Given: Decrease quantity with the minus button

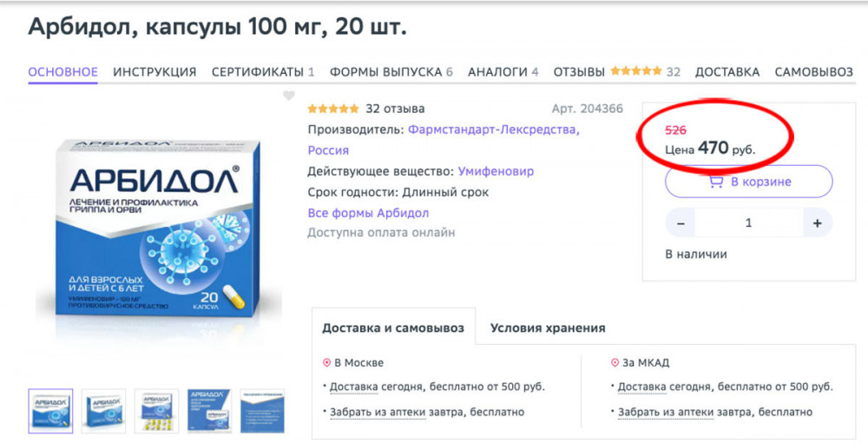Looking at the screenshot, I should [x=681, y=223].
